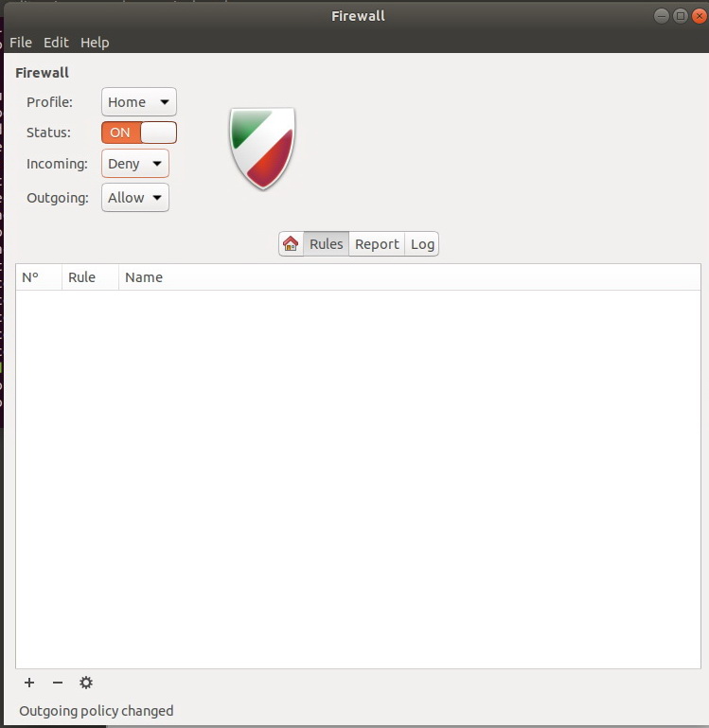The image size is (709, 728).
Task: Click the Gufw shield logo
Action: (263, 149)
